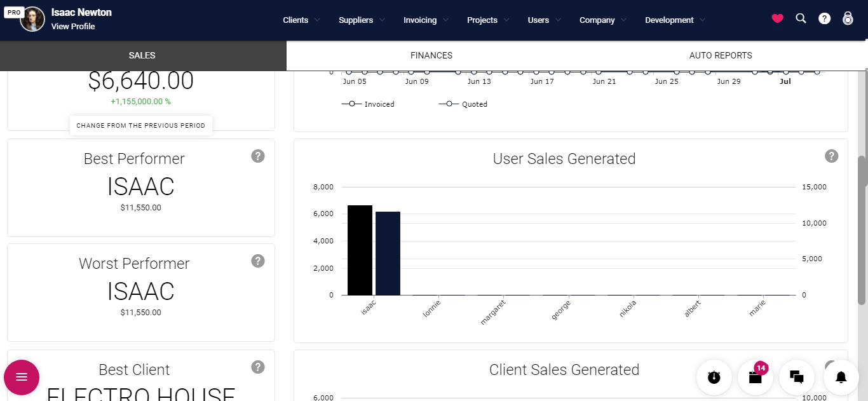Open the calendar button with 14 badge
Image resolution: width=868 pixels, height=401 pixels.
tap(755, 377)
